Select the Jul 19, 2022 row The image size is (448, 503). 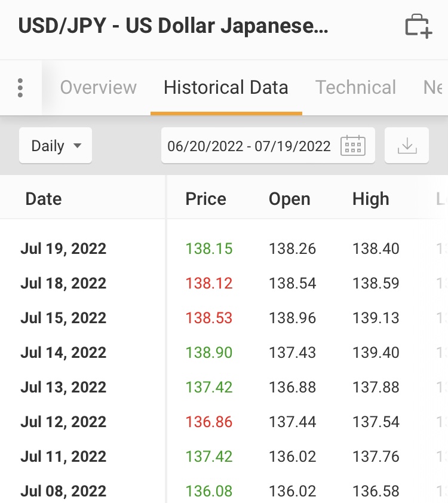pos(224,249)
